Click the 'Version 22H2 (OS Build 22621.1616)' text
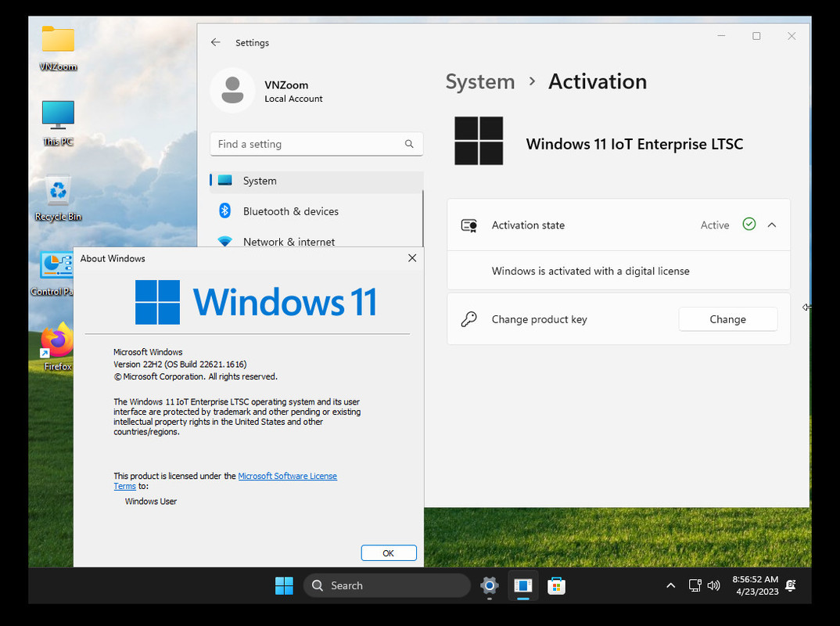The width and height of the screenshot is (840, 626). (179, 365)
